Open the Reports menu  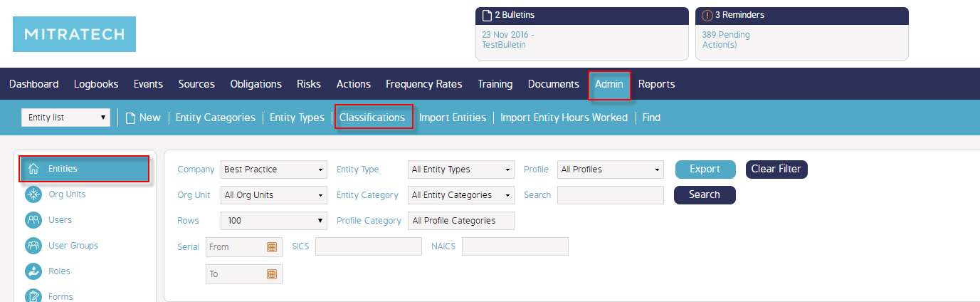657,84
